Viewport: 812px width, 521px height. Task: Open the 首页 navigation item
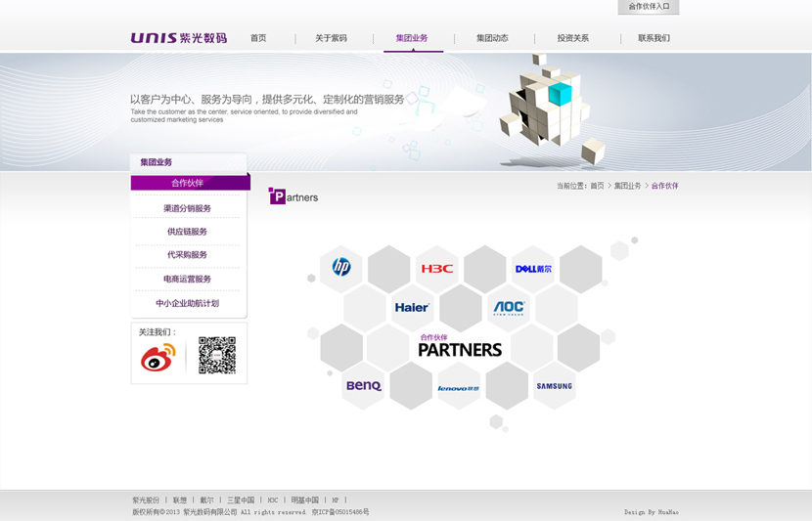click(258, 38)
